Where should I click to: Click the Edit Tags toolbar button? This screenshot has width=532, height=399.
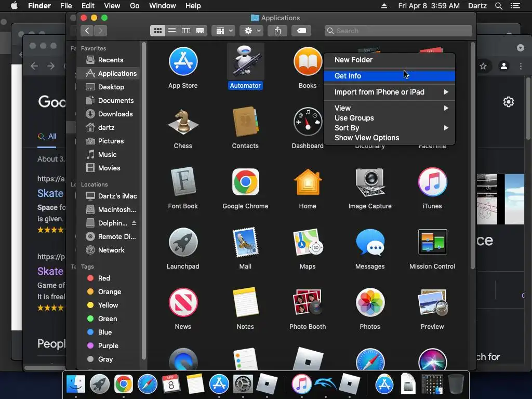301,31
